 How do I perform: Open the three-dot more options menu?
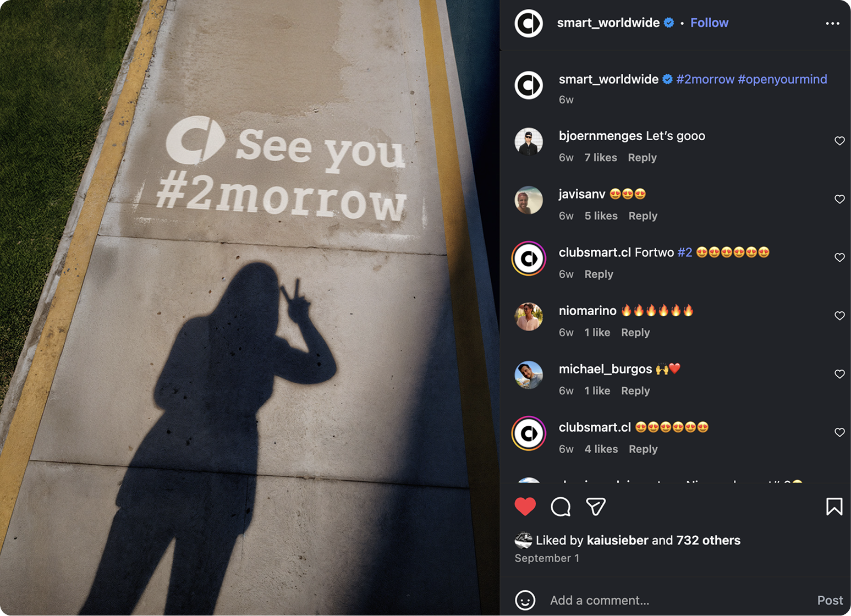coord(832,23)
